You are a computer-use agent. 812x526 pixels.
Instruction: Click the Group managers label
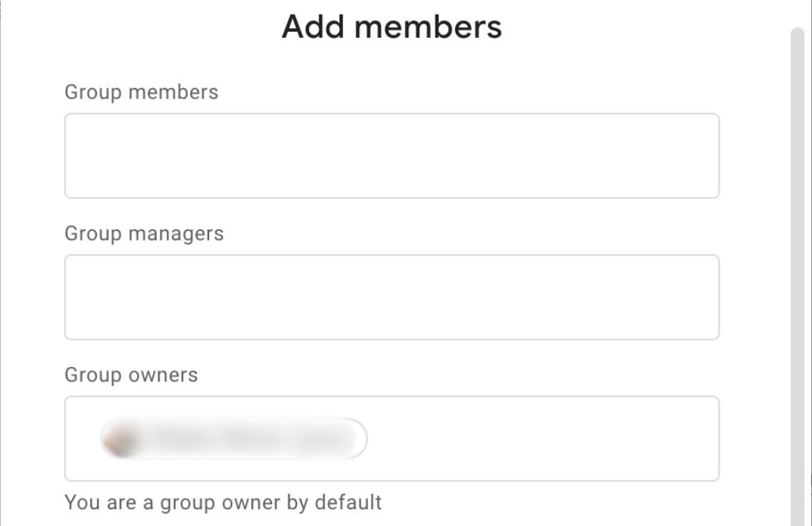click(144, 233)
